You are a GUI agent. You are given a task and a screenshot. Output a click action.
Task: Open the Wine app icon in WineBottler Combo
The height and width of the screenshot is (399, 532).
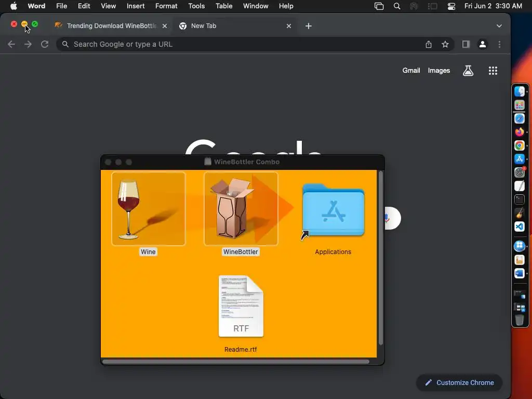click(148, 209)
